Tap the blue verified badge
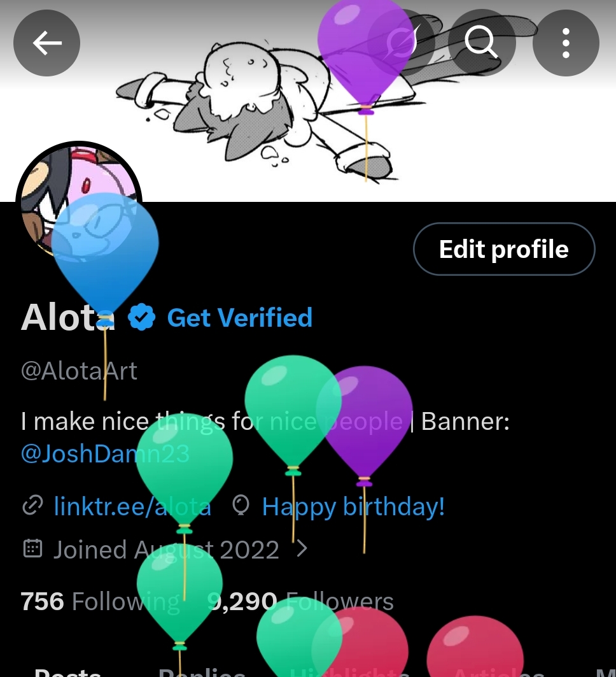The width and height of the screenshot is (616, 677). click(141, 317)
